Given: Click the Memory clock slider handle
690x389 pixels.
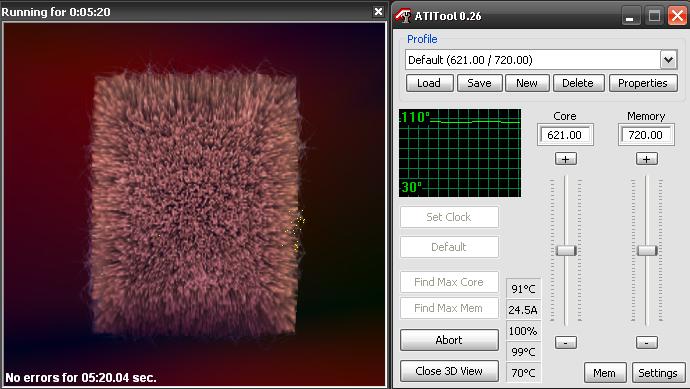Looking at the screenshot, I should click(x=647, y=250).
